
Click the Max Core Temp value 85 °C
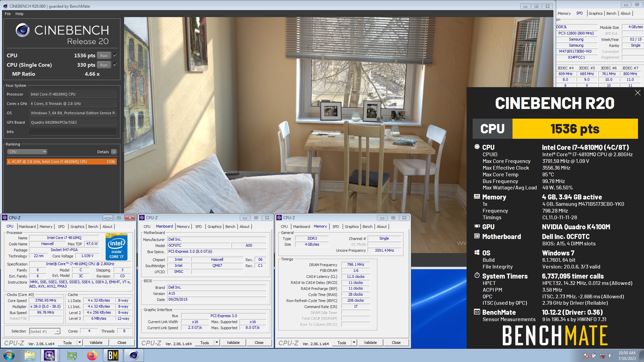click(548, 174)
